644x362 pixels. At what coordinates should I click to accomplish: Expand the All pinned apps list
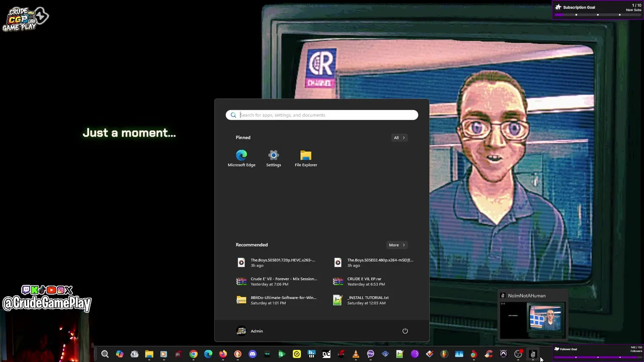tap(399, 138)
